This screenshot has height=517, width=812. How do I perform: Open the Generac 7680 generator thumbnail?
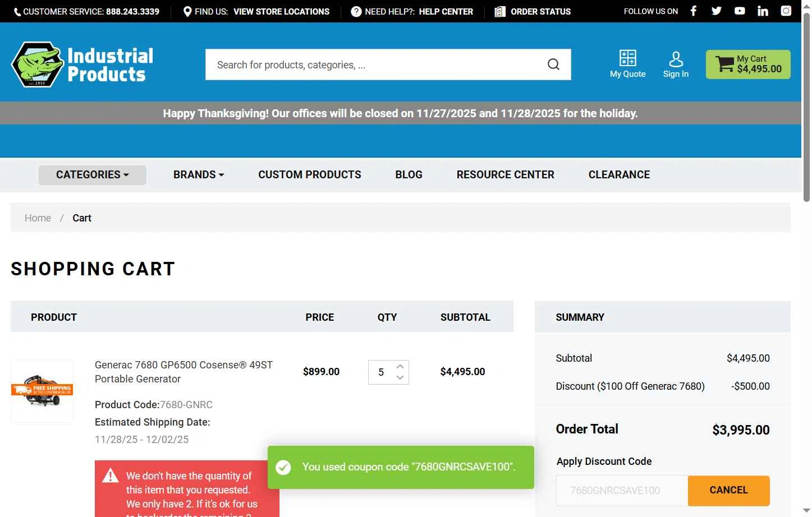click(x=42, y=391)
